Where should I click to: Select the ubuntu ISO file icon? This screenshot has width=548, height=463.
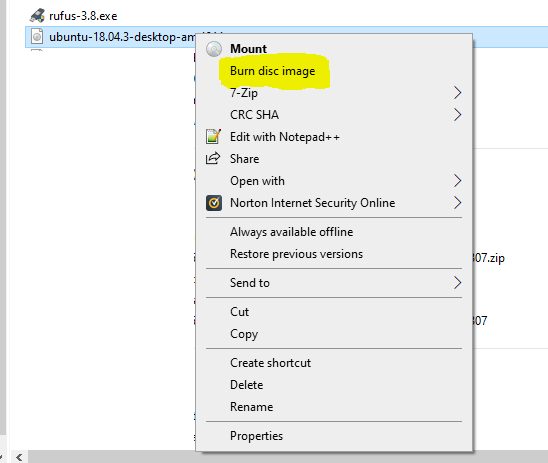pyautogui.click(x=37, y=36)
